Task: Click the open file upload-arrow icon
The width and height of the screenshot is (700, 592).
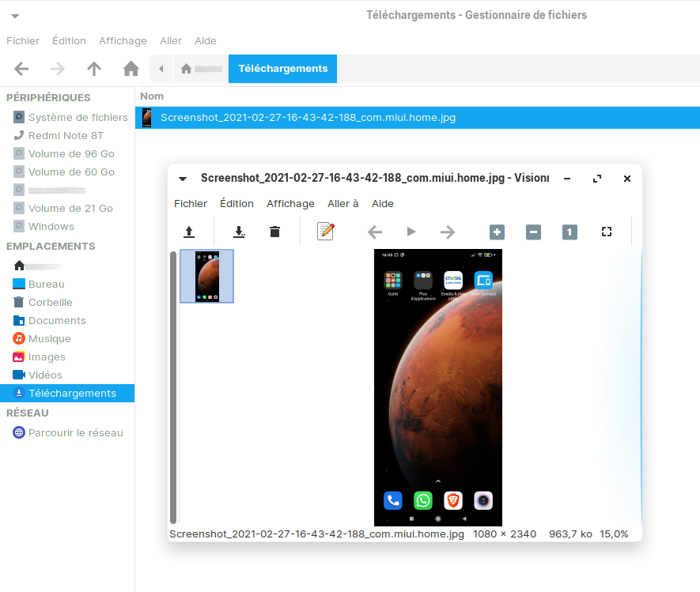Action: click(x=188, y=232)
